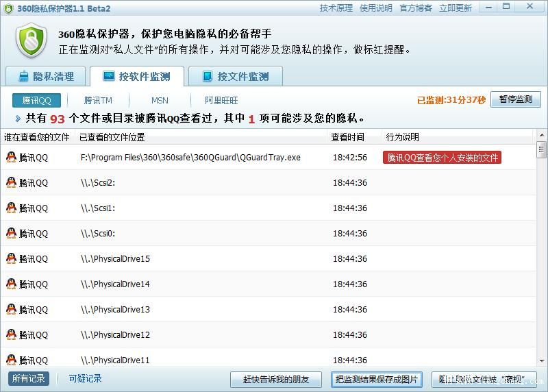This screenshot has width=548, height=392.
Task: Show only 可疑记录 suspicious records
Action: click(85, 378)
